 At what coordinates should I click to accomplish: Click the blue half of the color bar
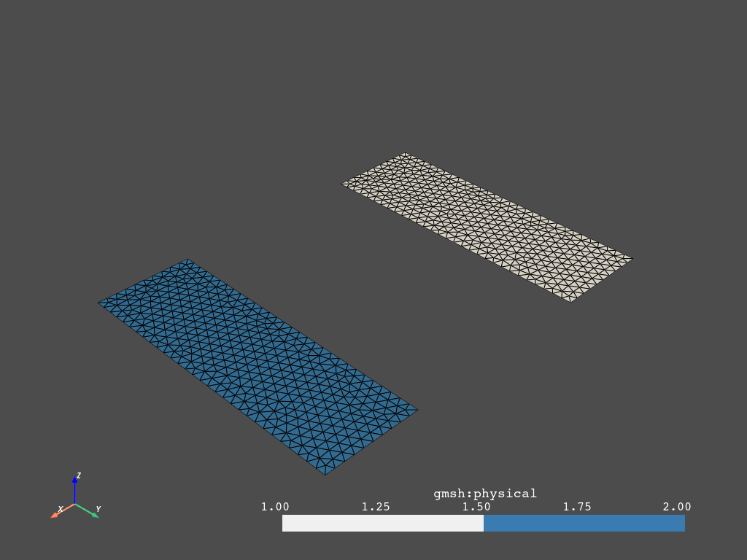(584, 523)
